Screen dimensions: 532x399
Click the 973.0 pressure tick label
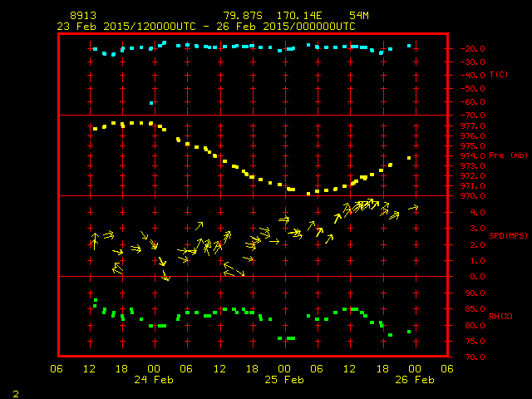pyautogui.click(x=473, y=166)
